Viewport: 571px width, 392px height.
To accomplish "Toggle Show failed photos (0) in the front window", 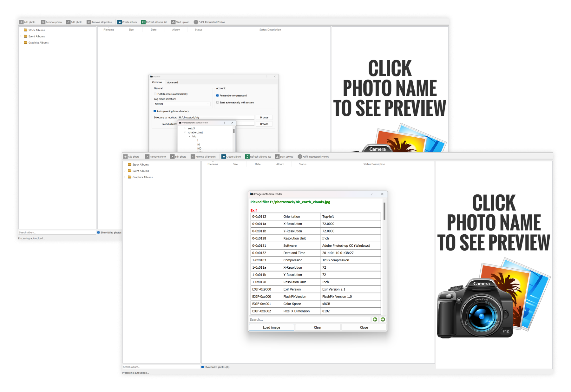I will coord(202,367).
